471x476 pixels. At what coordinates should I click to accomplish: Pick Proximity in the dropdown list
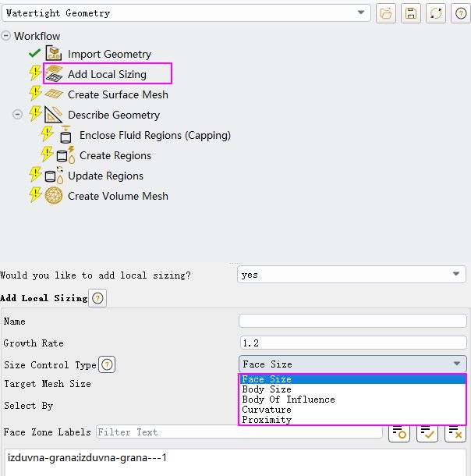coord(267,420)
